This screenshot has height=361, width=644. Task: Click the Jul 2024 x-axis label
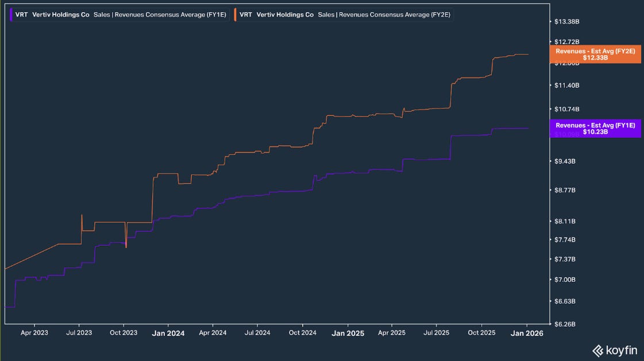point(257,333)
